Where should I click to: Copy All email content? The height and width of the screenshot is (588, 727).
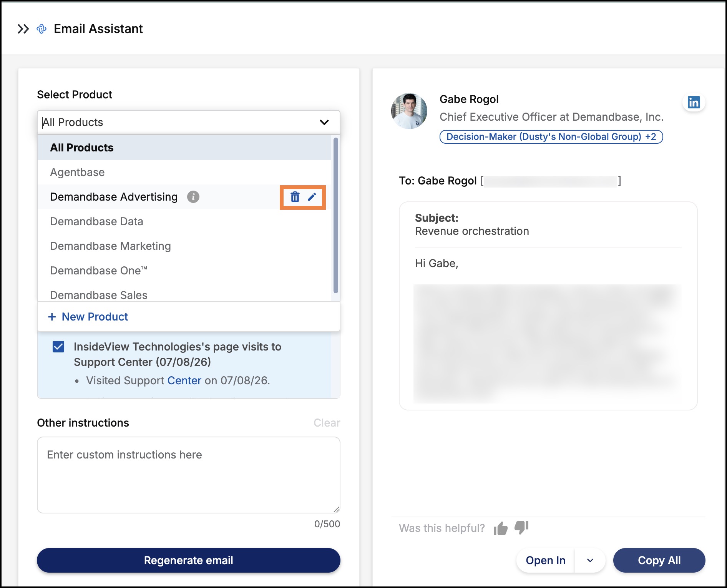pos(659,560)
